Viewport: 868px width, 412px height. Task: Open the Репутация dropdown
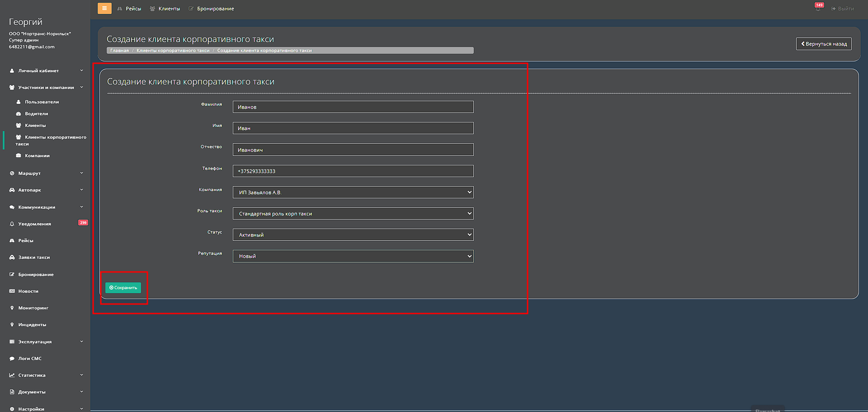tap(353, 256)
